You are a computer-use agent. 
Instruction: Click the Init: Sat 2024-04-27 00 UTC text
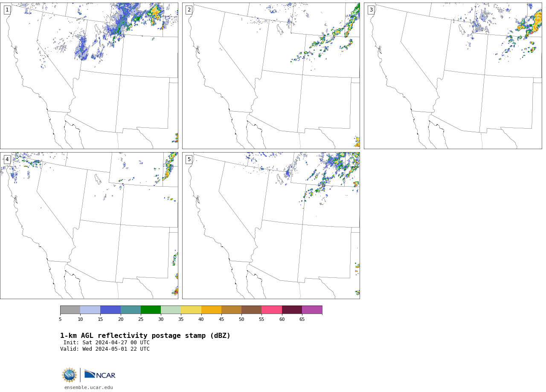(x=107, y=343)
